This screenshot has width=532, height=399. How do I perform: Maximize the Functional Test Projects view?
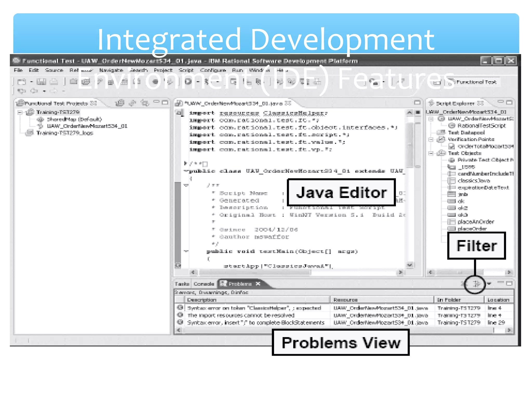click(165, 102)
